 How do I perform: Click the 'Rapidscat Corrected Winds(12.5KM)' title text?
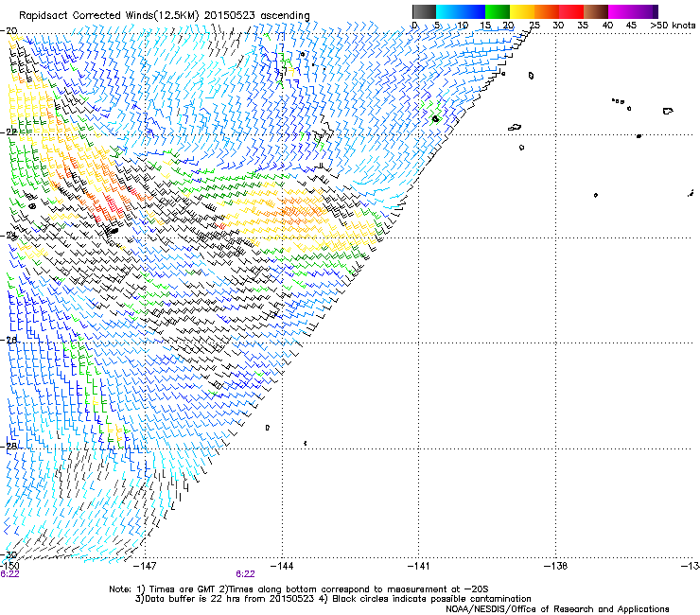(109, 16)
